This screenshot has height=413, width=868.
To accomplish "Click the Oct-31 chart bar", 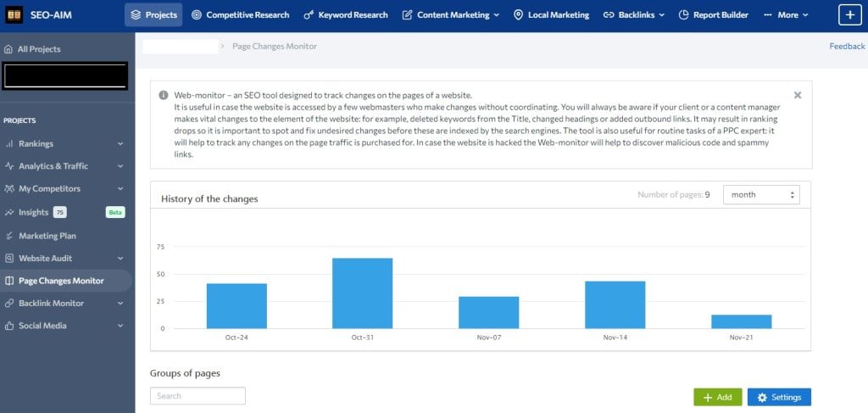I will 363,293.
